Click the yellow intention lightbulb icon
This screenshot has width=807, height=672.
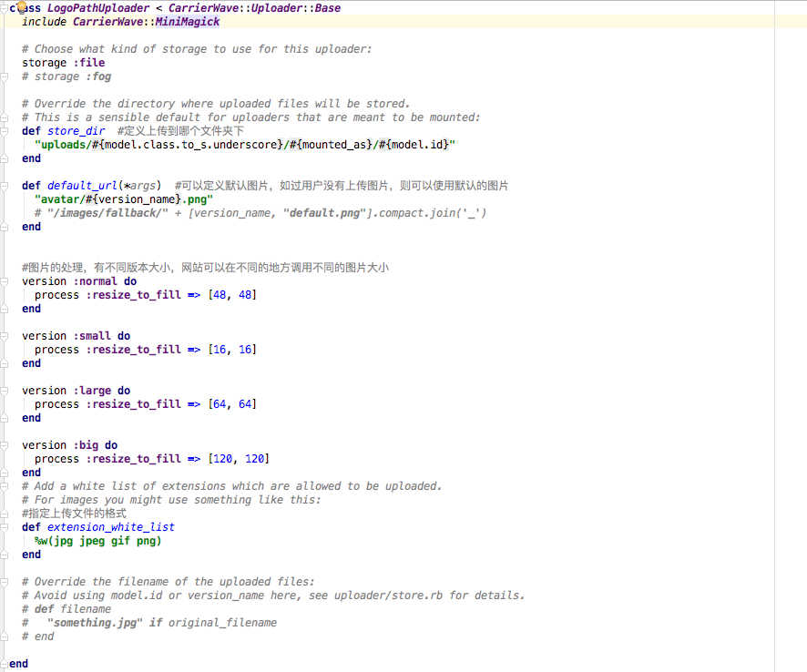[22, 7]
